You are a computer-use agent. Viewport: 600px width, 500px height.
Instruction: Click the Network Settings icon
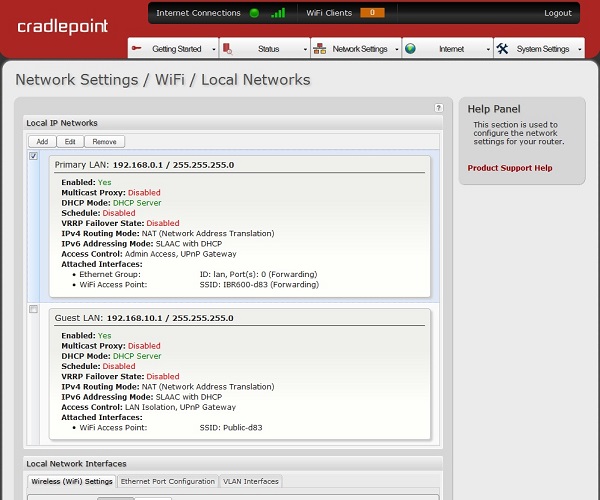coord(320,48)
